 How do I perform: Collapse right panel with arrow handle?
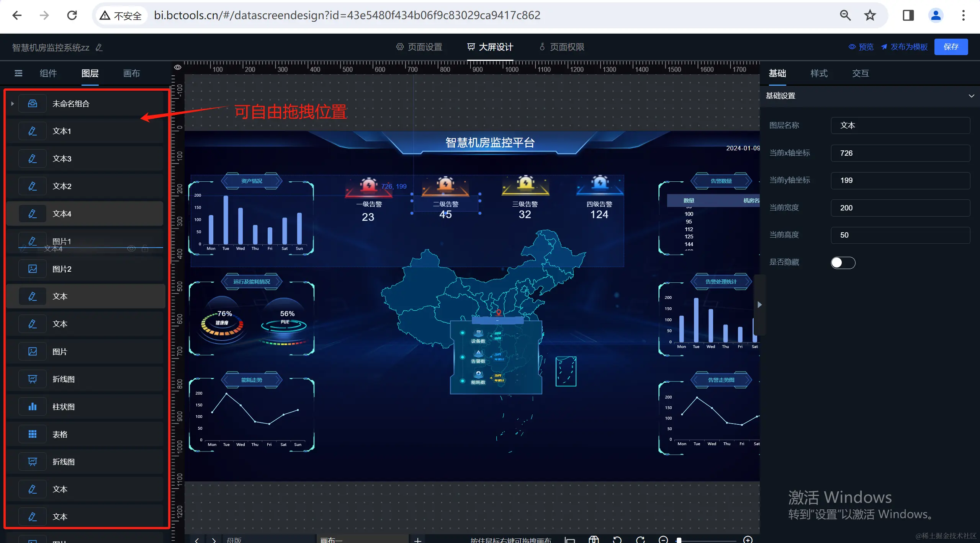[759, 305]
